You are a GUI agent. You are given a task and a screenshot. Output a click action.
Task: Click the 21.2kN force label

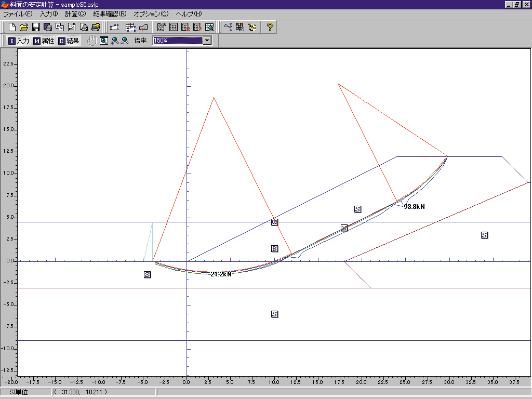pos(221,274)
